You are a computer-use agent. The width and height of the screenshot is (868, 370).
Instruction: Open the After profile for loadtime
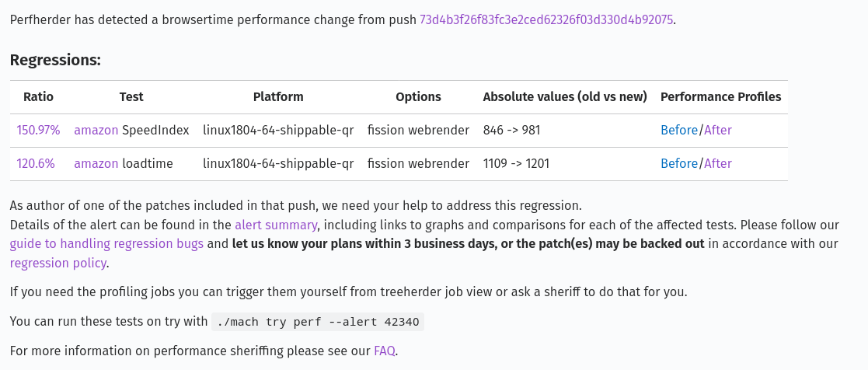pos(718,164)
